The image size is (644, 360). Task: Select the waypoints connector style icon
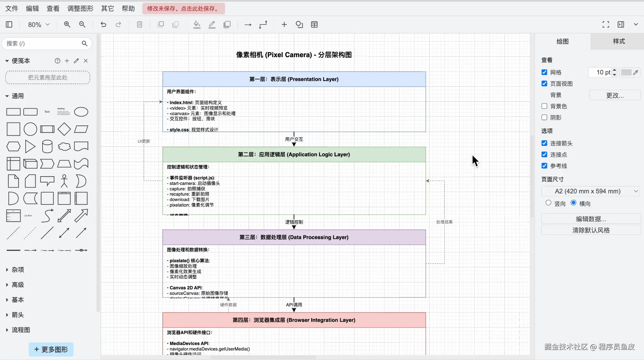point(263,25)
